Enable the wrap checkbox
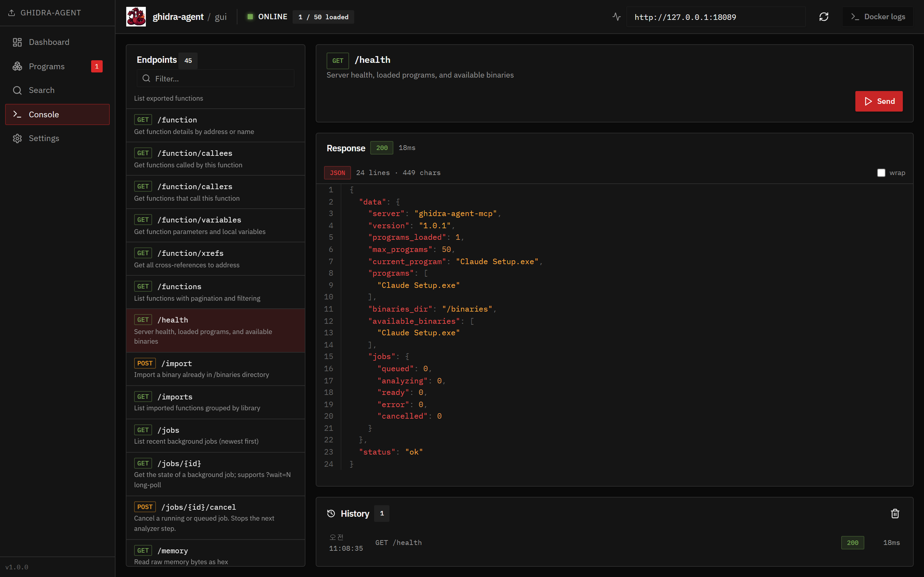The height and width of the screenshot is (577, 924). click(x=881, y=173)
